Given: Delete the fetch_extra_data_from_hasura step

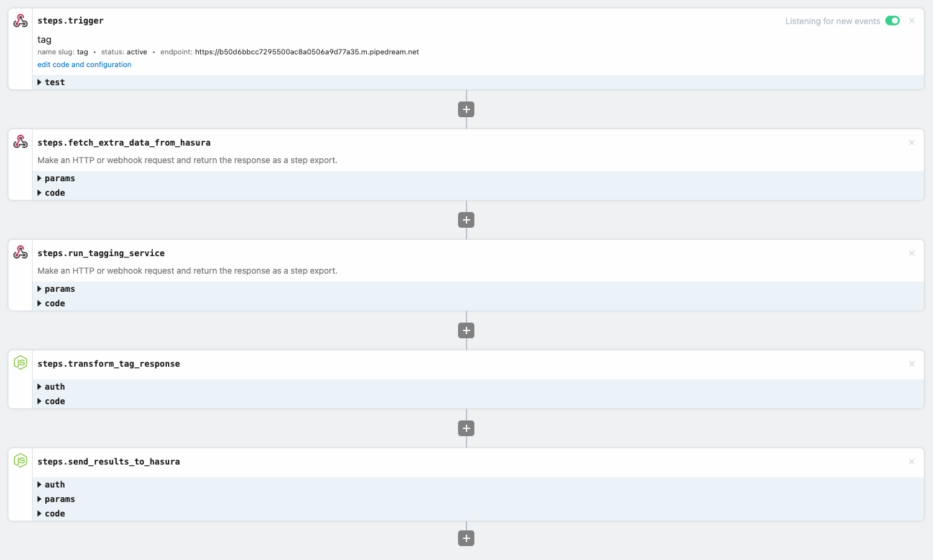Looking at the screenshot, I should [x=912, y=143].
